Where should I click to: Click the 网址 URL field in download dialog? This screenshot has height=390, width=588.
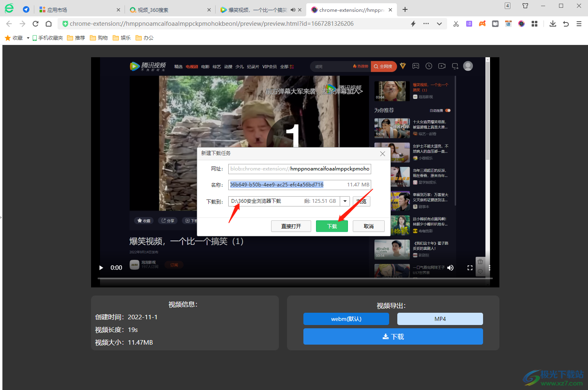coord(300,169)
